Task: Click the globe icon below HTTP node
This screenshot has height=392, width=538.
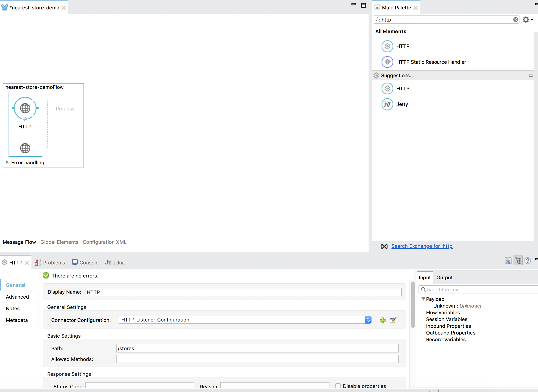Action: 25,148
